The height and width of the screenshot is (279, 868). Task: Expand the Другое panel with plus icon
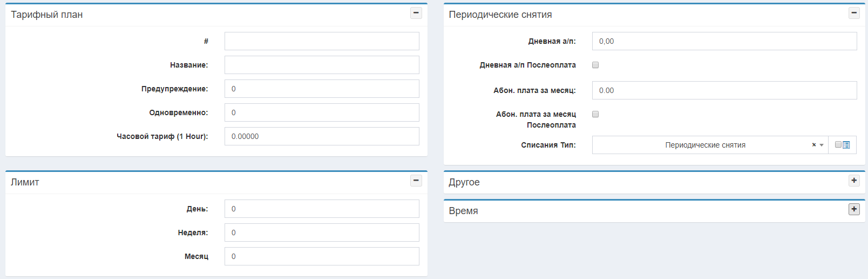click(854, 181)
